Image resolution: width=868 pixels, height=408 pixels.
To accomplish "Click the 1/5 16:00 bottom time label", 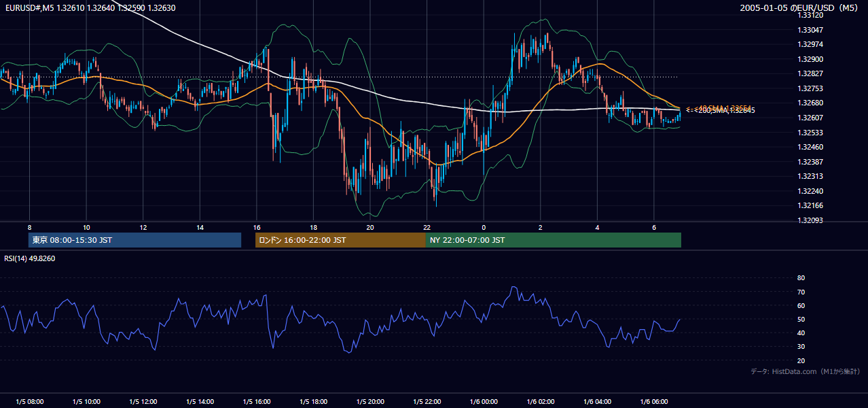I will tap(256, 402).
